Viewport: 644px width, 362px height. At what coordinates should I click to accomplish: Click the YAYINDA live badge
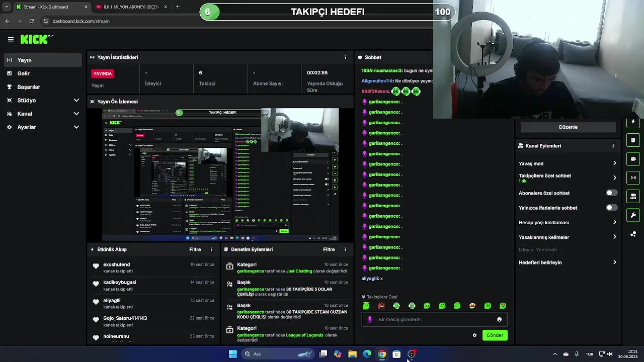coord(103,73)
